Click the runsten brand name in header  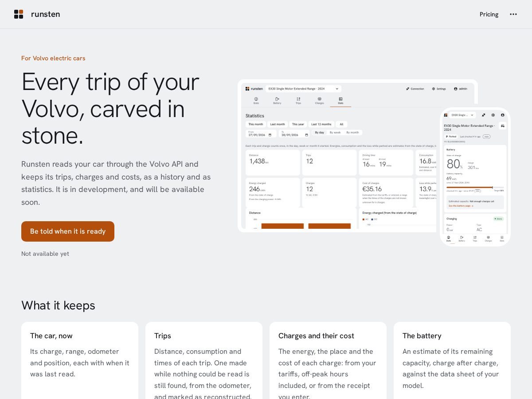point(45,14)
